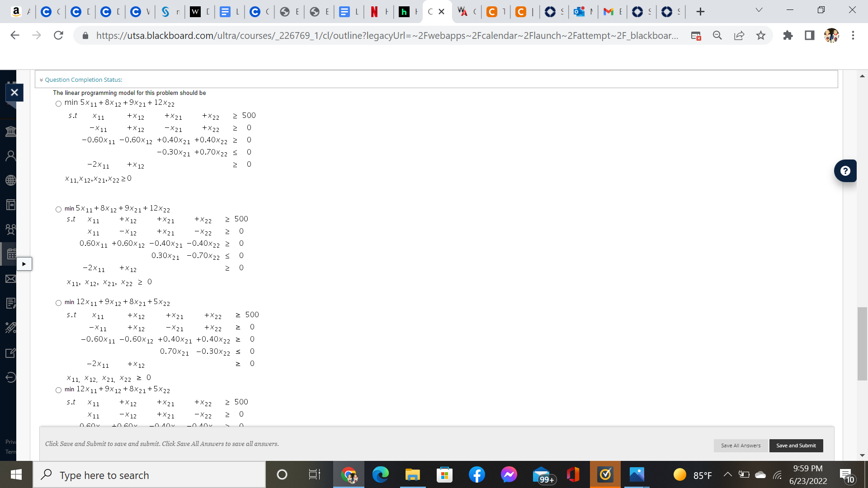Open the Activity Stream globe icon

point(10,180)
